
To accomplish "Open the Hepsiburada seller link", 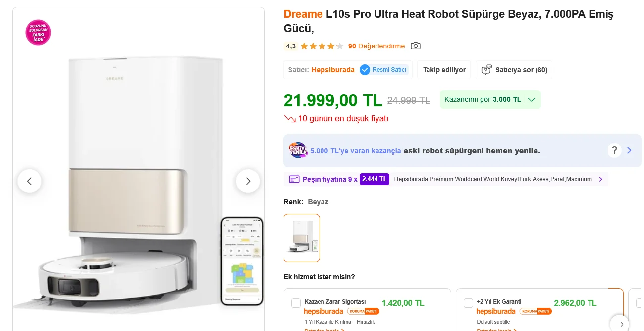I will pyautogui.click(x=333, y=70).
